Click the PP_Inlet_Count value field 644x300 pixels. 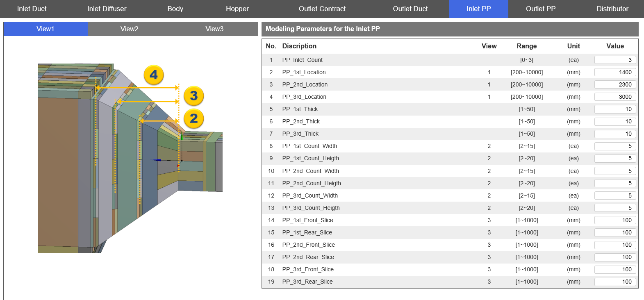[615, 60]
